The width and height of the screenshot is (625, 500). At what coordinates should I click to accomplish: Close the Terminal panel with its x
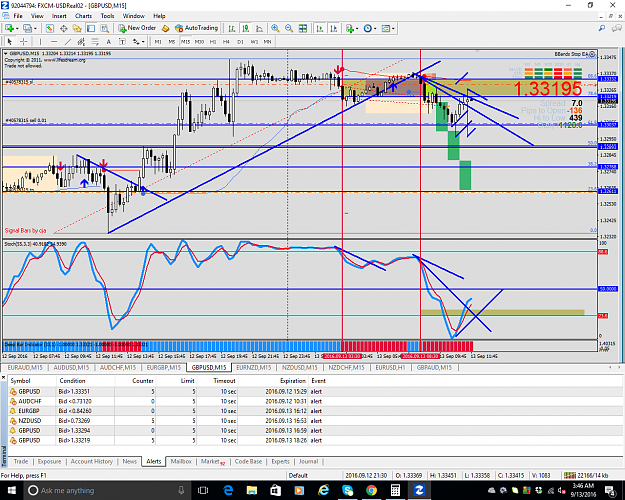coord(3,377)
